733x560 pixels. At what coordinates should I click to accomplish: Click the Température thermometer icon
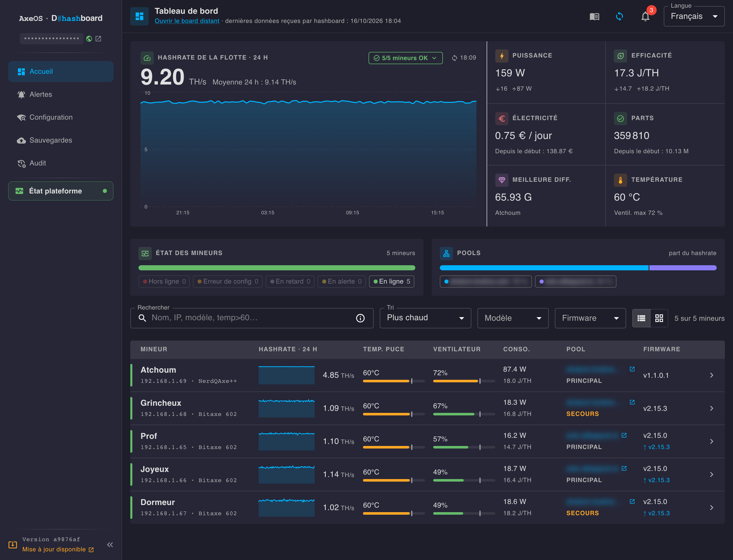point(620,180)
